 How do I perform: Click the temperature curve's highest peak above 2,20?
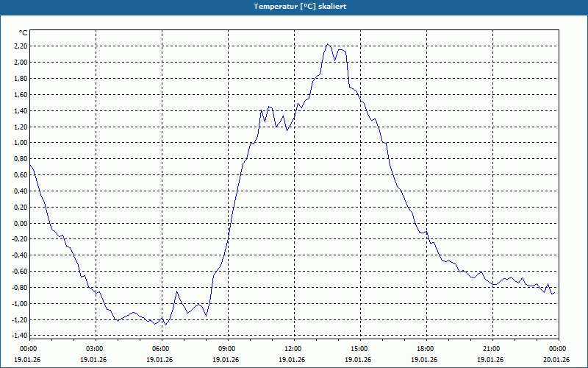327,44
